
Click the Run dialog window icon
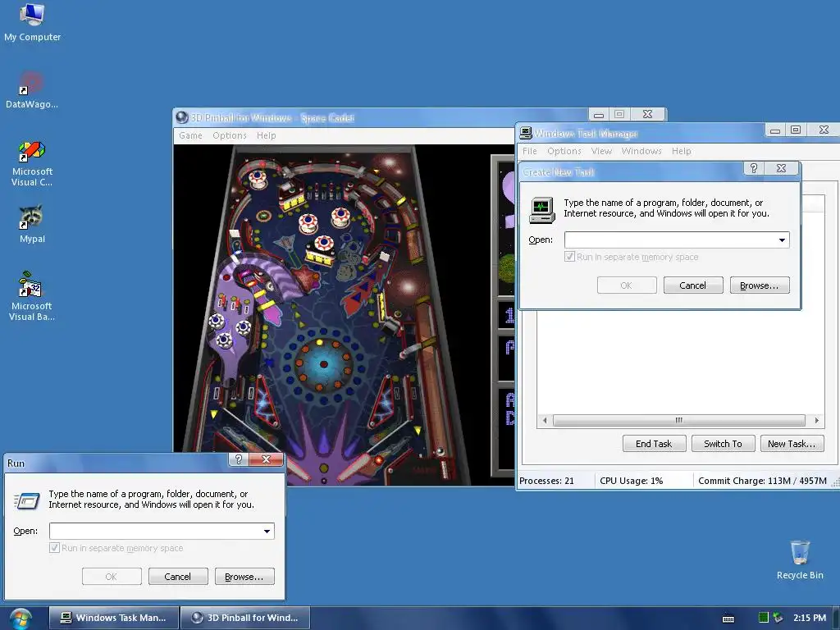(x=27, y=501)
